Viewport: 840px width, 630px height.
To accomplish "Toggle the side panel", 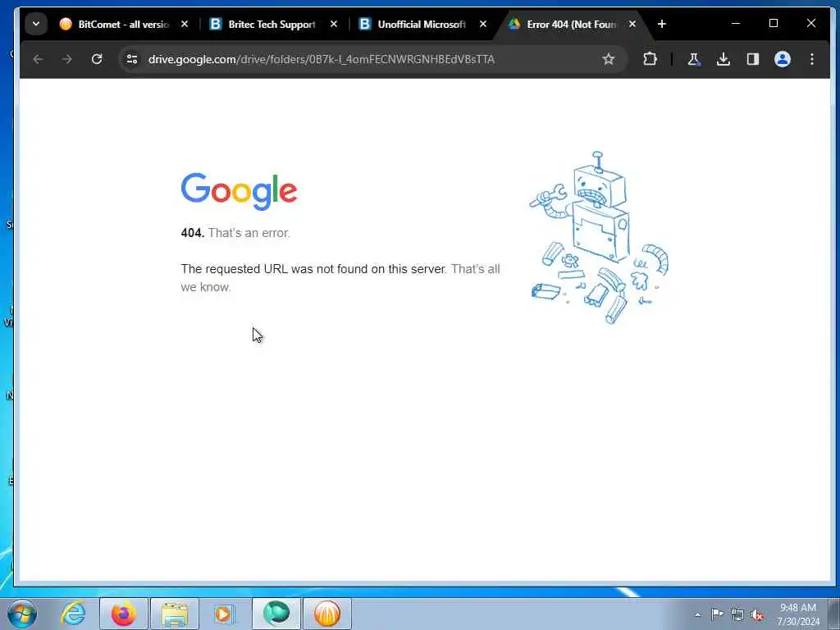I will (x=753, y=59).
